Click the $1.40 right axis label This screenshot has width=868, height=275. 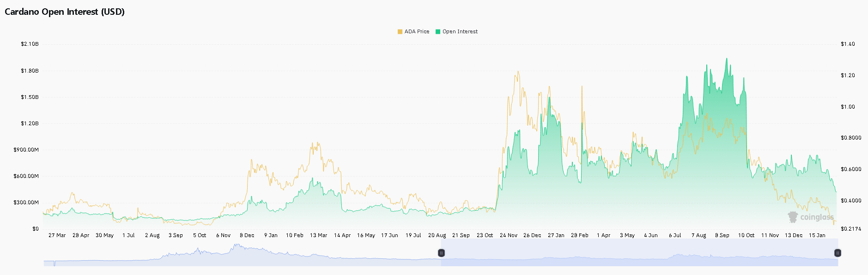(x=848, y=44)
